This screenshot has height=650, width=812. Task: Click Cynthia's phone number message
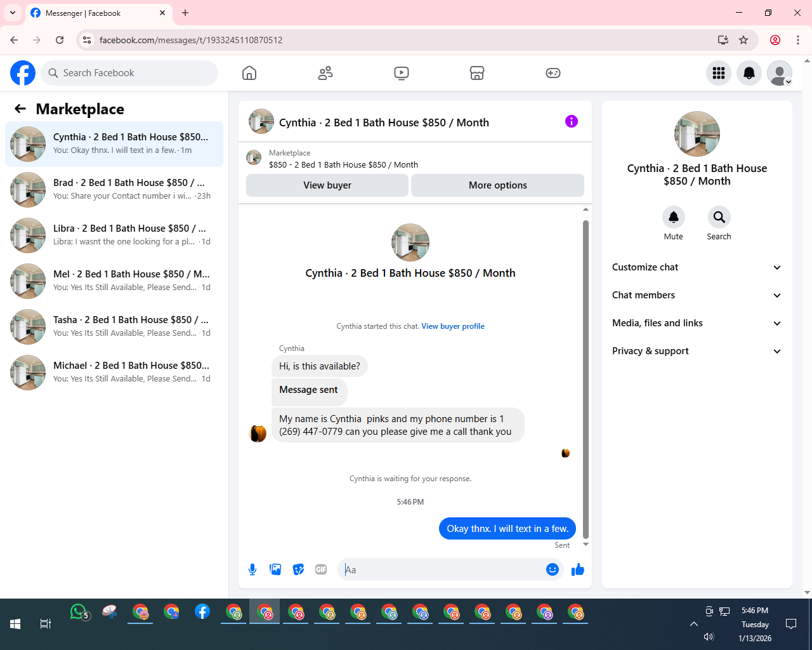(398, 425)
